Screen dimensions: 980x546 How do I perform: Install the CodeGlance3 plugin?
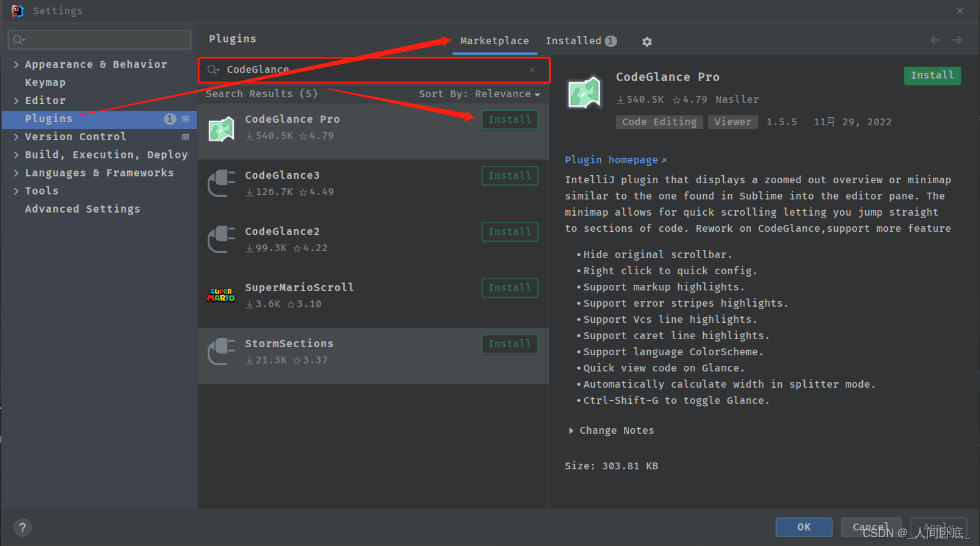(x=509, y=176)
